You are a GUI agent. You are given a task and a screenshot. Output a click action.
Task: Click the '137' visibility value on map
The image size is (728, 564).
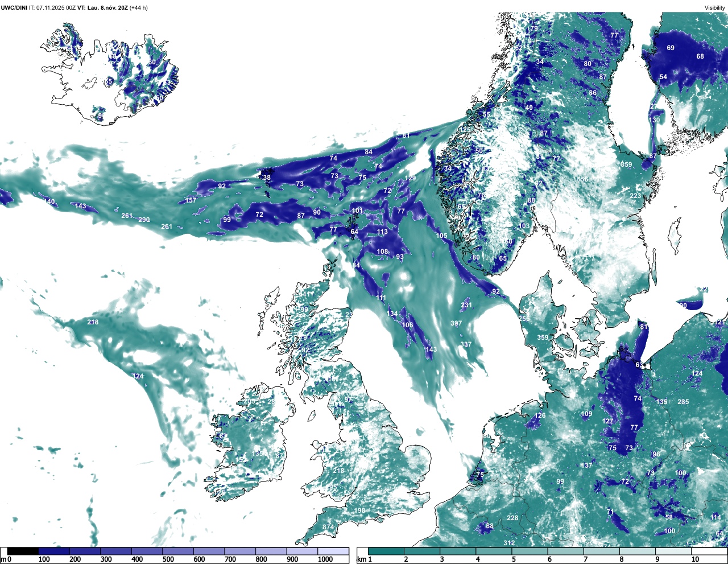click(586, 466)
